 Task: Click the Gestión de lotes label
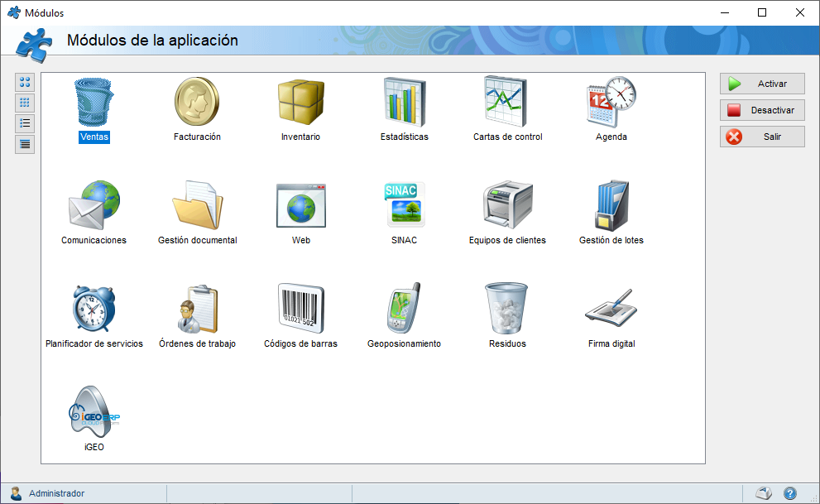pos(611,241)
